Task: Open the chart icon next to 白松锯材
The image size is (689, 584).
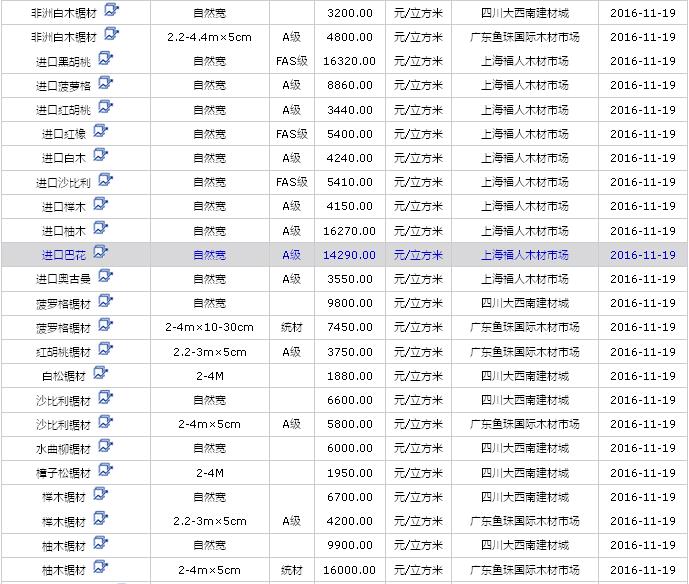Action: coord(101,374)
